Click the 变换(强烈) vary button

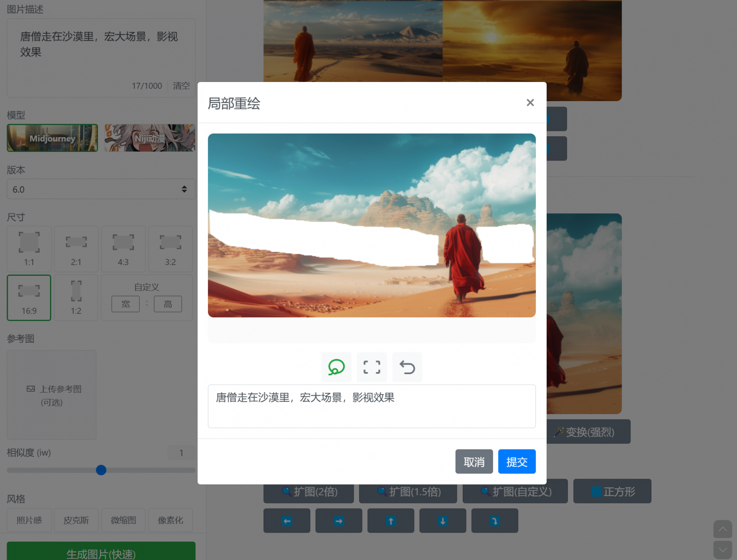(x=588, y=432)
